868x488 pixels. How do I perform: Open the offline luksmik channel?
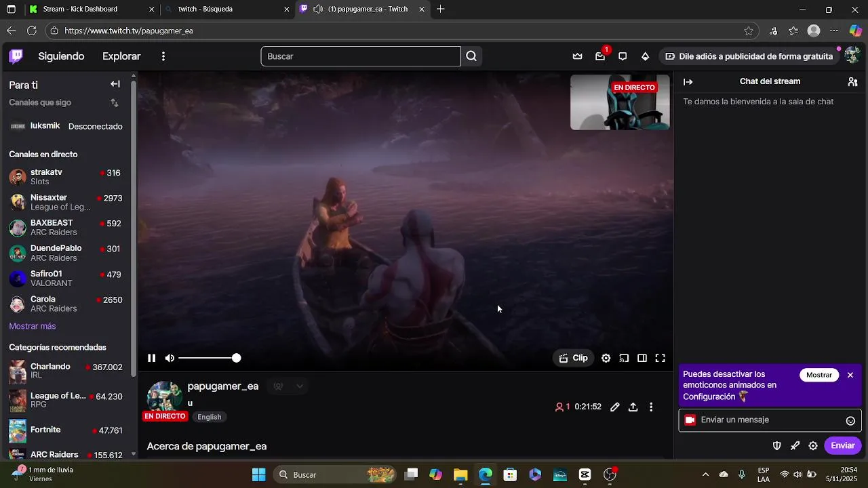(66, 126)
